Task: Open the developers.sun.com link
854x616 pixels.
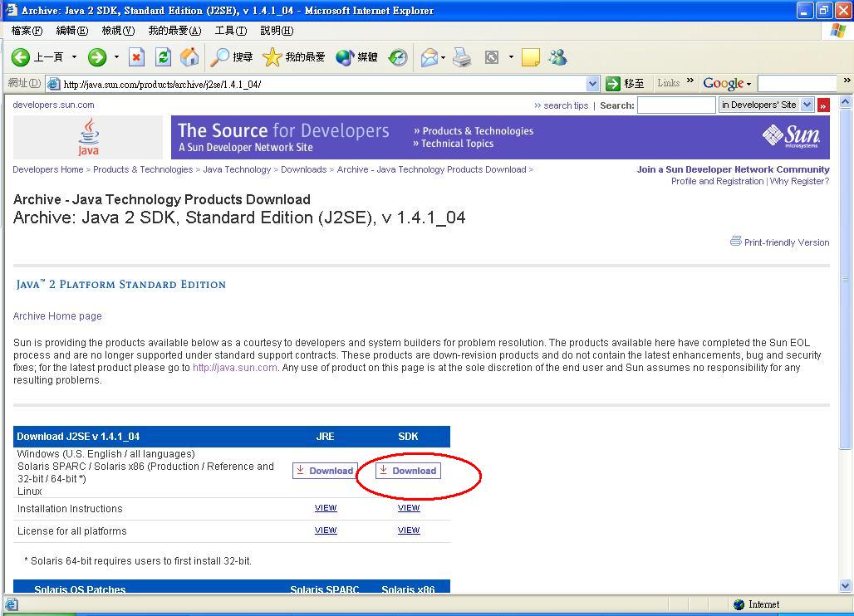Action: [x=53, y=105]
